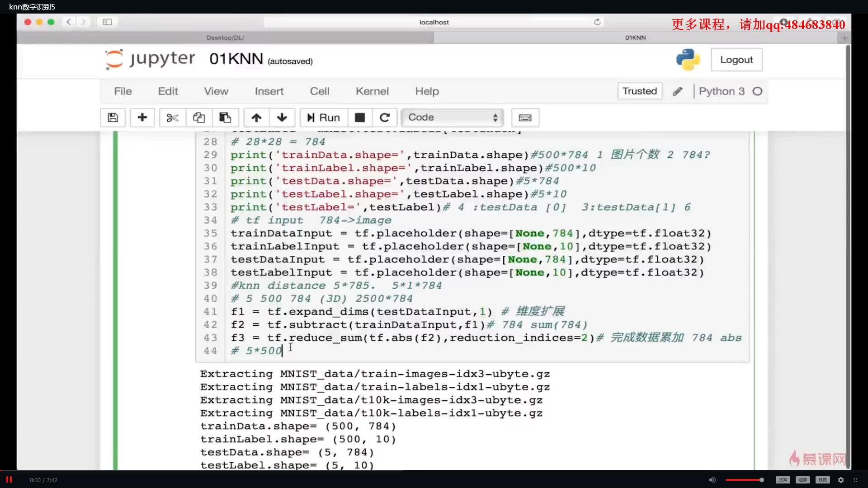Open the cell type dropdown showing Code
Screen dimensions: 868x488
coord(452,117)
